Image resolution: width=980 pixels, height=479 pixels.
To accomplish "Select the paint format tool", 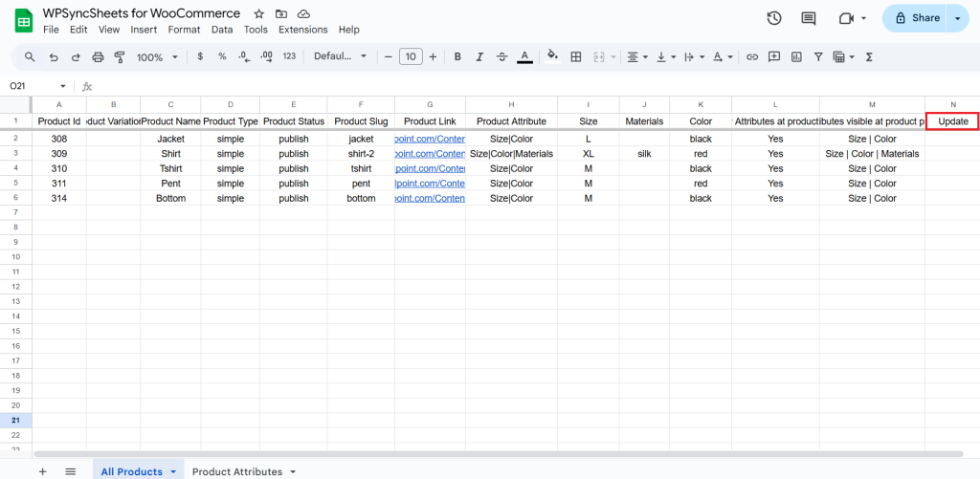I will (x=120, y=56).
